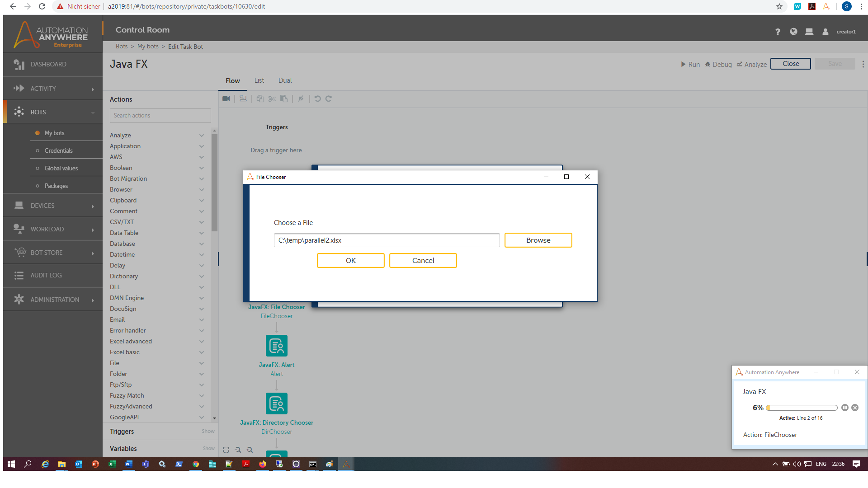Open the help question mark icon
The height and width of the screenshot is (488, 868).
click(778, 32)
